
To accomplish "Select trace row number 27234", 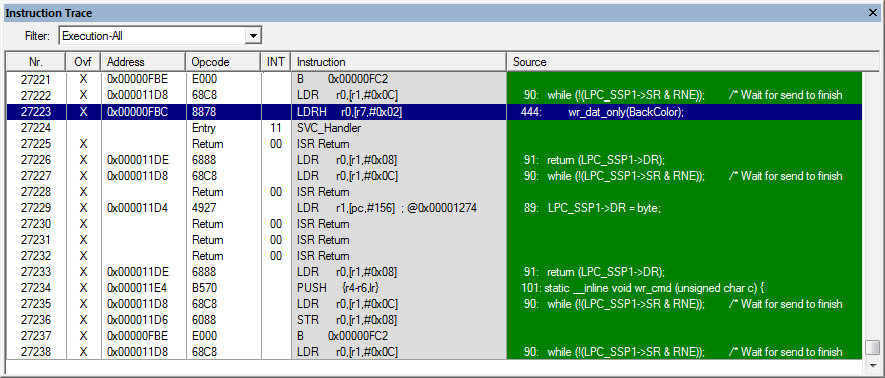I will click(x=434, y=288).
